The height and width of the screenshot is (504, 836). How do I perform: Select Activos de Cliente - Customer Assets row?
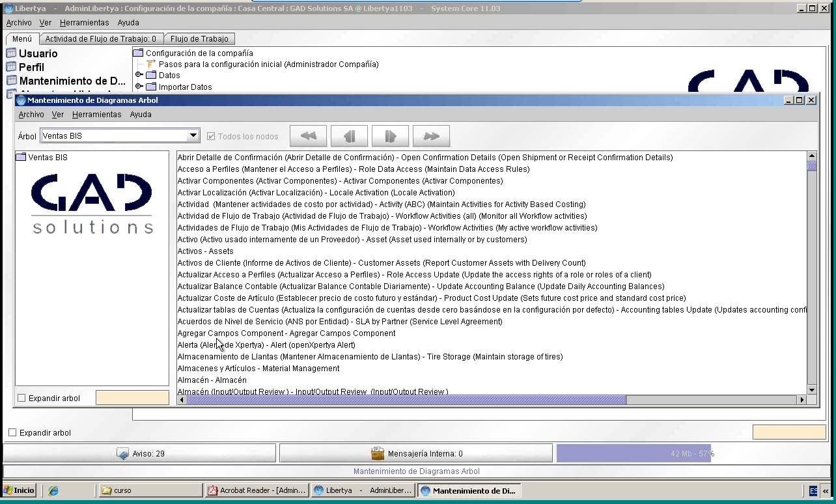492,263
